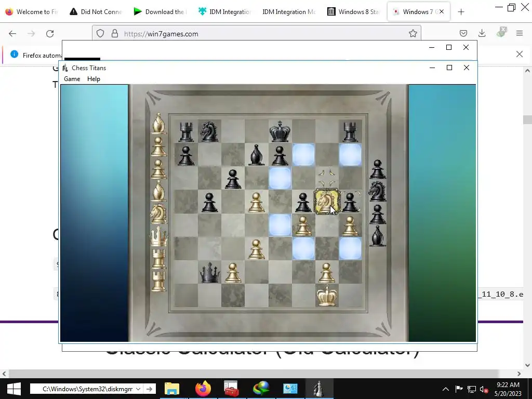Click the taskbar address Go arrow
The height and width of the screenshot is (399, 532).
coord(149,389)
